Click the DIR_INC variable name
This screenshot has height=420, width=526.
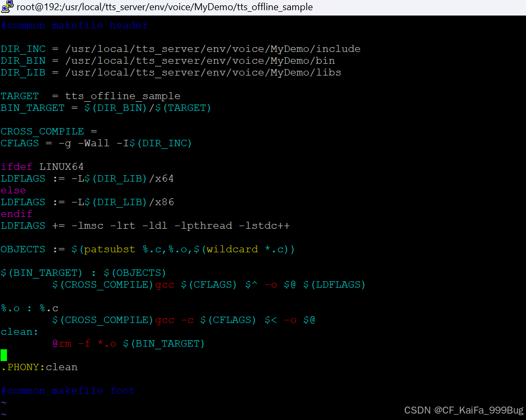click(23, 49)
